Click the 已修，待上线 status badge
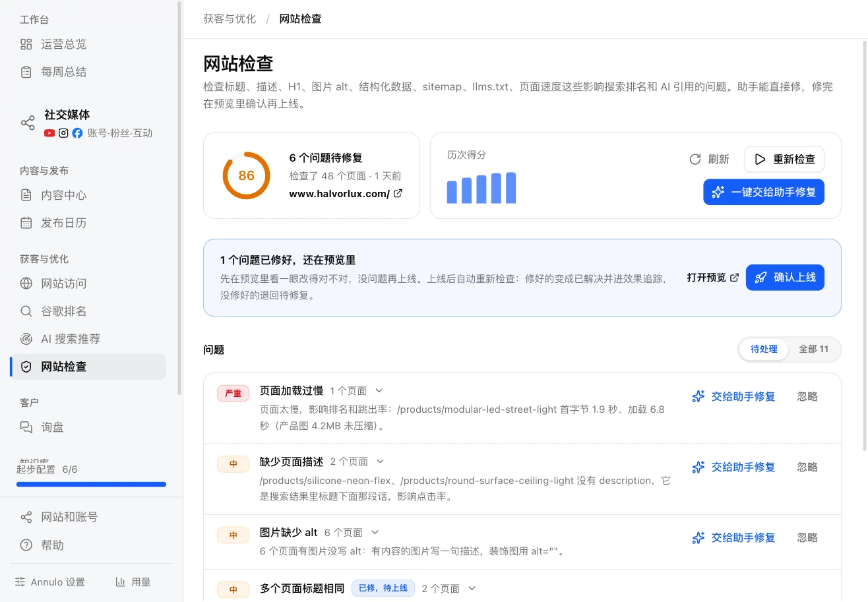This screenshot has width=868, height=602. pyautogui.click(x=383, y=588)
